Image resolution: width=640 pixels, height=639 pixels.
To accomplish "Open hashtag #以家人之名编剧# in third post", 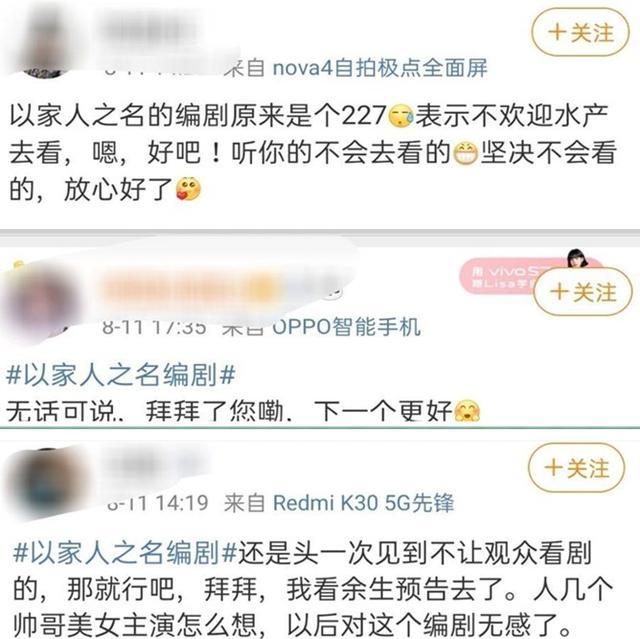I will click(x=125, y=552).
